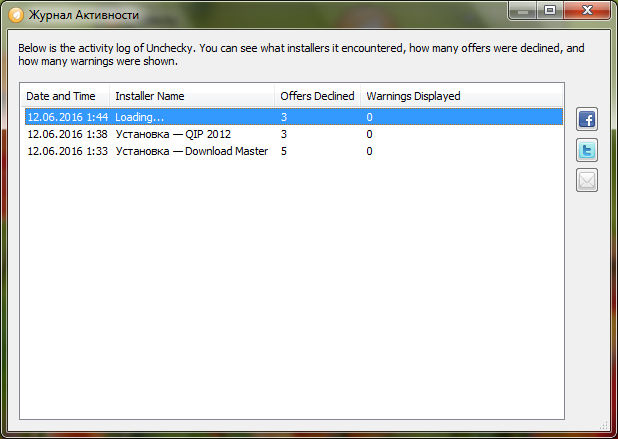Select the 12.06.2016 1:44 log entry

294,117
